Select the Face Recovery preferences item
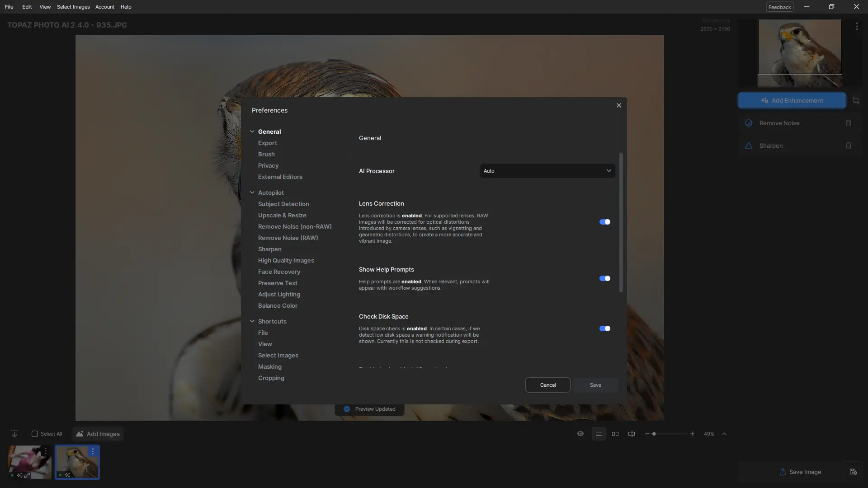 tap(279, 272)
